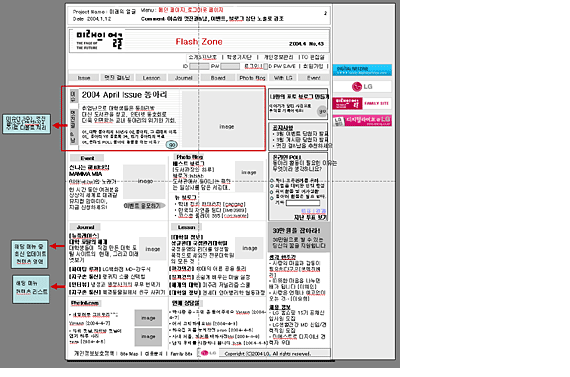
Task: Focus the ID login input field
Action: tap(199, 66)
